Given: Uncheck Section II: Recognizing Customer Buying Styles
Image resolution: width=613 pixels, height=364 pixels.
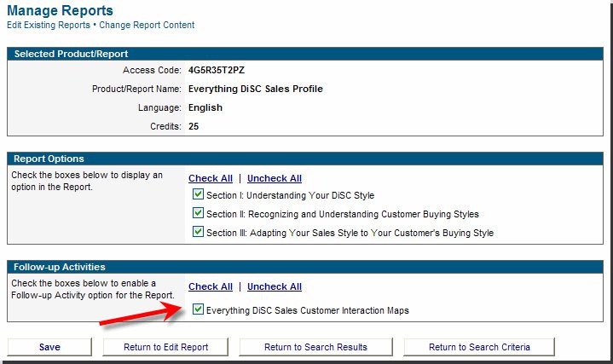Looking at the screenshot, I should coord(198,213).
